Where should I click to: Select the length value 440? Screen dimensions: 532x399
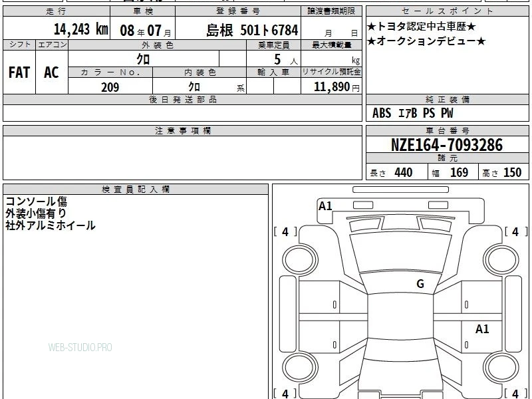pos(404,172)
